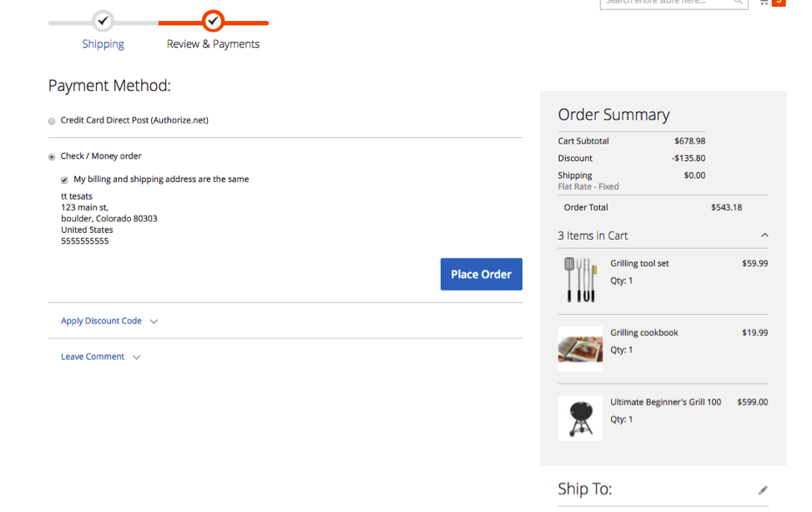Image resolution: width=812 pixels, height=512 pixels.
Task: Collapse the 3 Items in Cart list
Action: 765,235
